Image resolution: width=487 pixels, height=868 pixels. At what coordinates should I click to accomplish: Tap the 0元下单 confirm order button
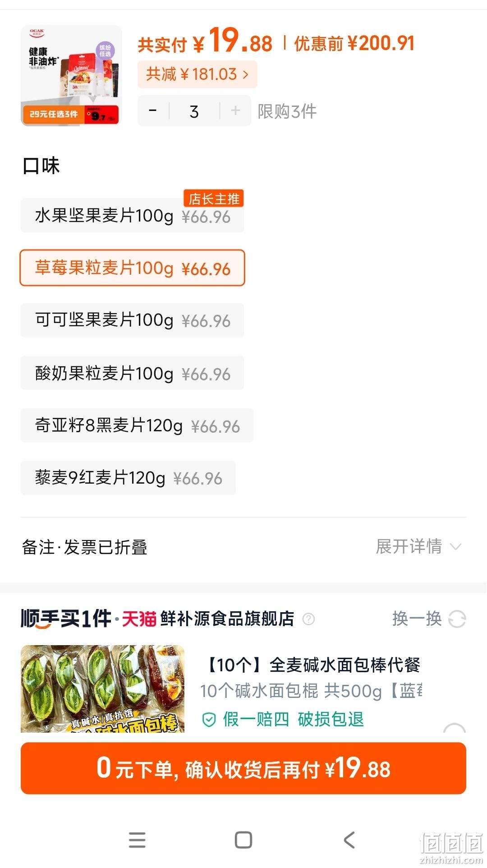coord(243,768)
